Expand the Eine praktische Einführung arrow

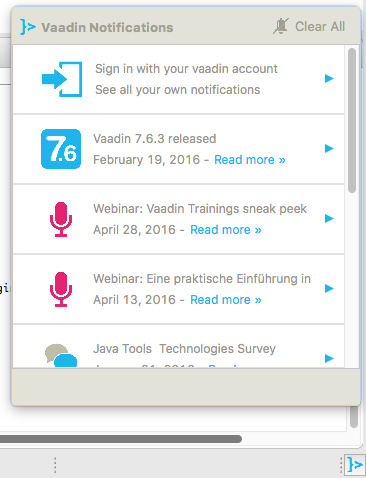[x=329, y=288]
